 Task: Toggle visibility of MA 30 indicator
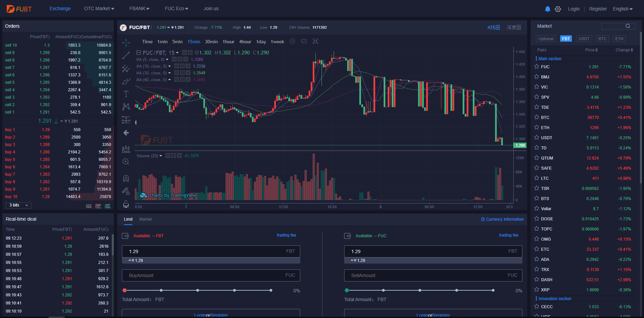[x=177, y=73]
